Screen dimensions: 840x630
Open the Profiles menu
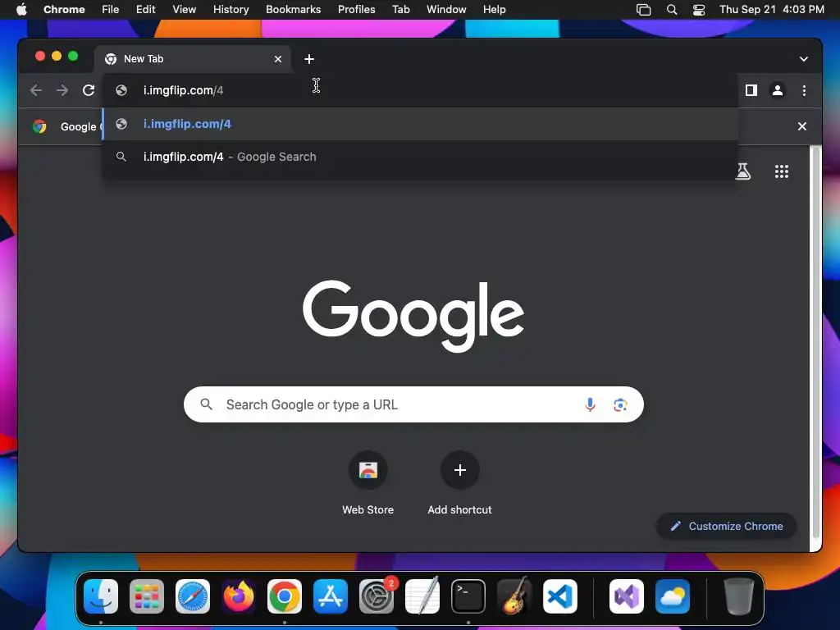click(356, 9)
